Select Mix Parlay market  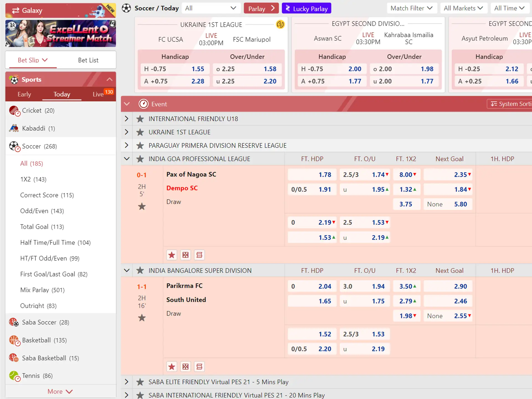(x=42, y=290)
